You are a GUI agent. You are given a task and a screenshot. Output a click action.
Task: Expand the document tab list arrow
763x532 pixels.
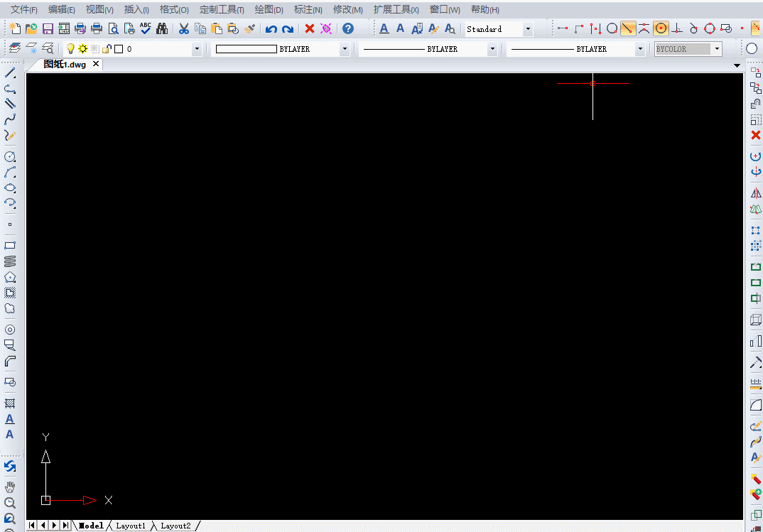click(x=737, y=65)
